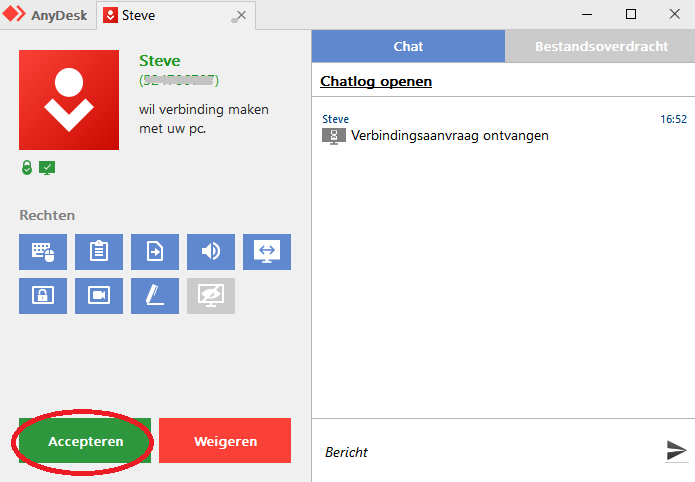
Task: Toggle clipboard access permission
Action: point(99,252)
